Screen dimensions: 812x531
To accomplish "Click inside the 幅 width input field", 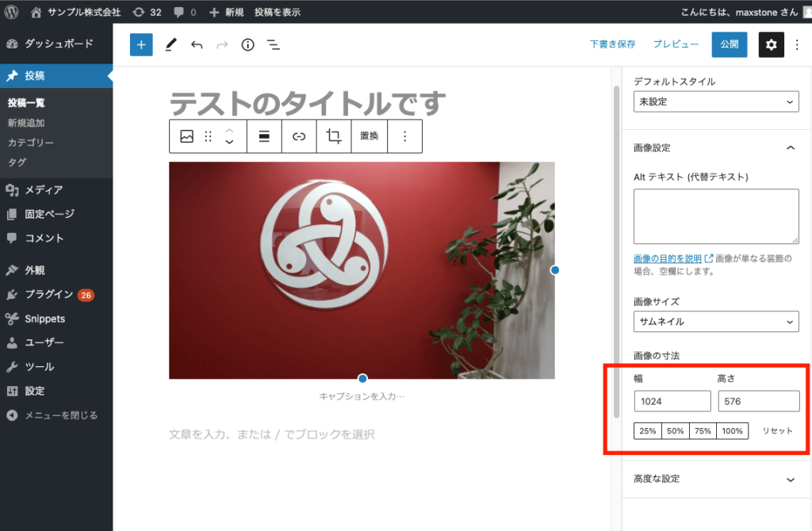I will coord(672,401).
